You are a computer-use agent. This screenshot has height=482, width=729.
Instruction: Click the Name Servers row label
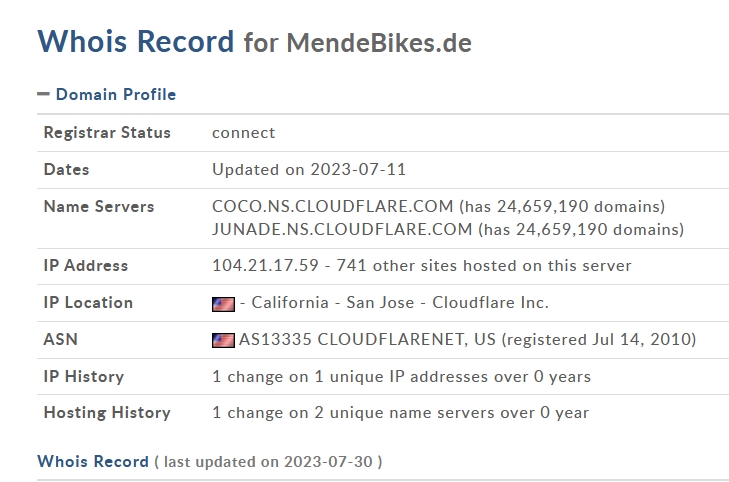coord(99,207)
